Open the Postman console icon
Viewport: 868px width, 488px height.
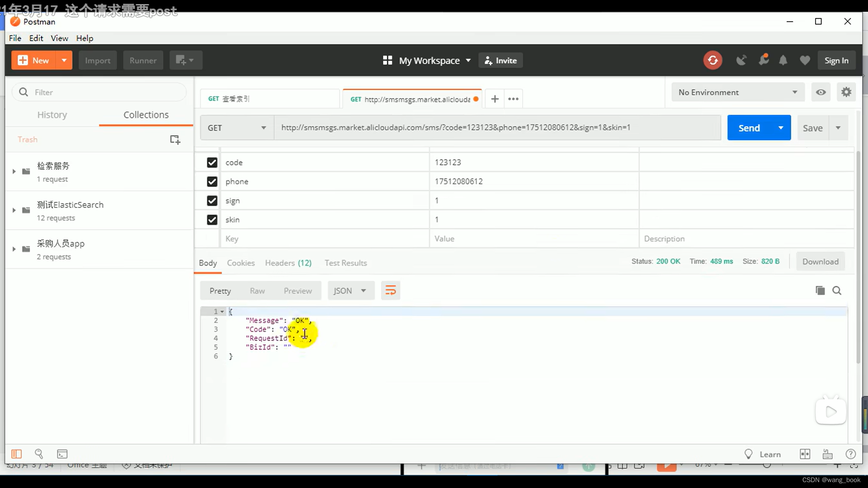click(x=62, y=454)
